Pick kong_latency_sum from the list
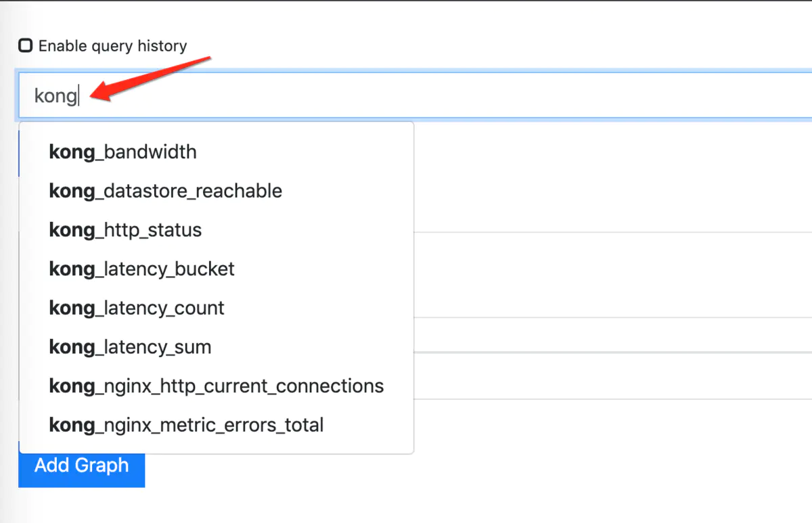This screenshot has width=812, height=523. [x=217, y=347]
